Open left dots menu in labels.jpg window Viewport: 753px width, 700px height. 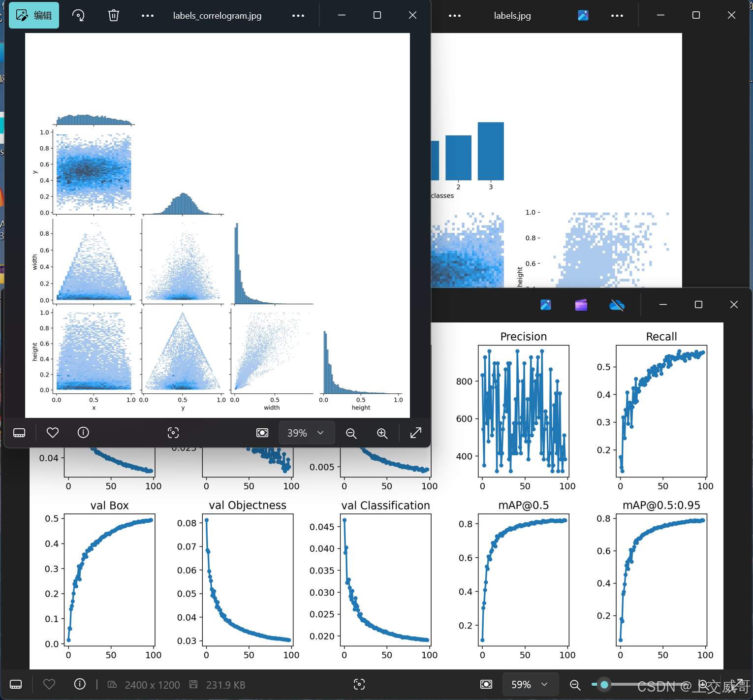(455, 16)
